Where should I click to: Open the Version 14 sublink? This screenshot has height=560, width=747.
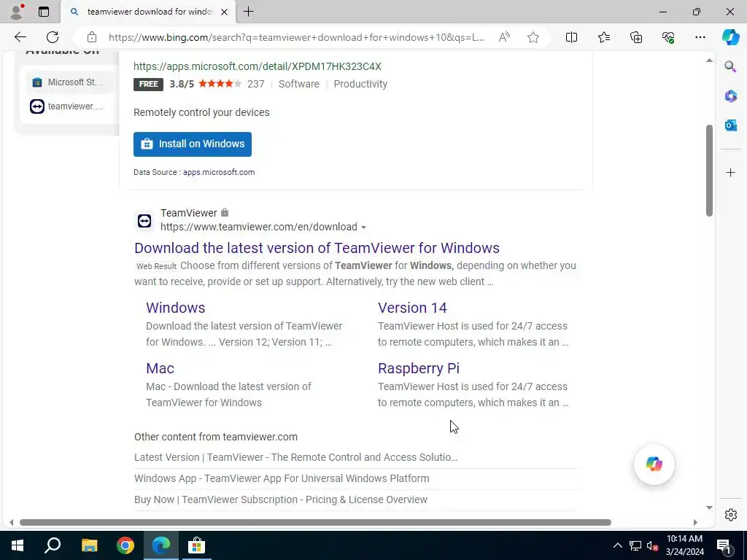point(412,308)
